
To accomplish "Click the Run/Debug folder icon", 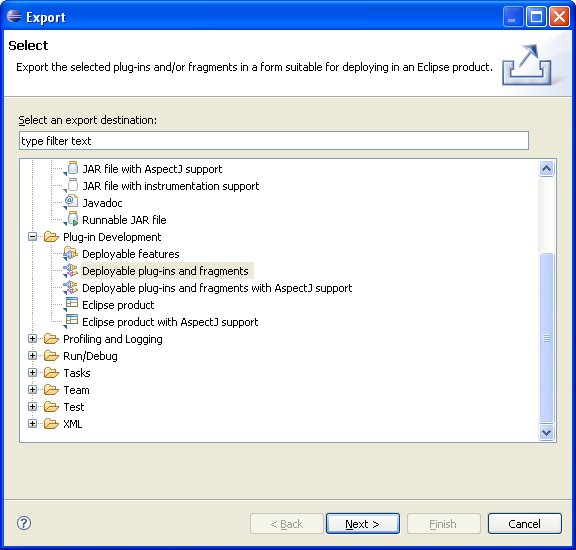I will point(51,355).
